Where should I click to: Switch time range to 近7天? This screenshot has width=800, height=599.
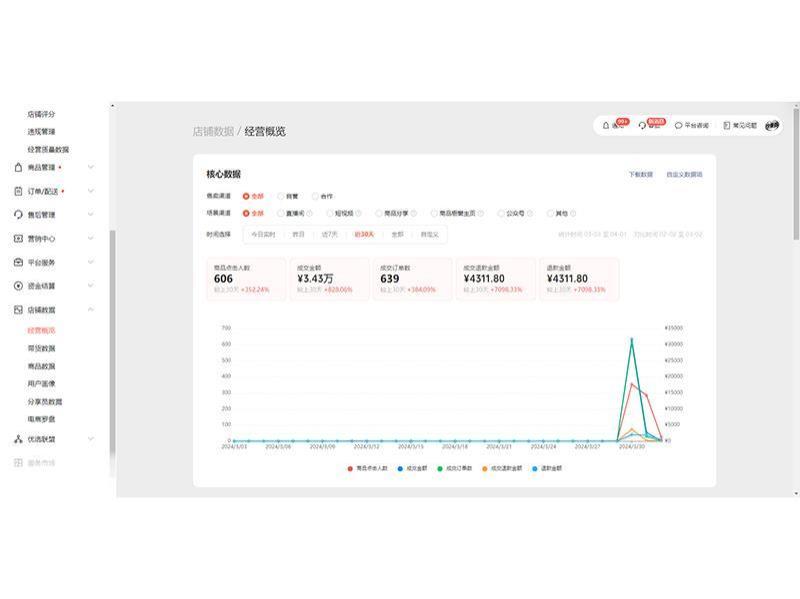tap(329, 234)
